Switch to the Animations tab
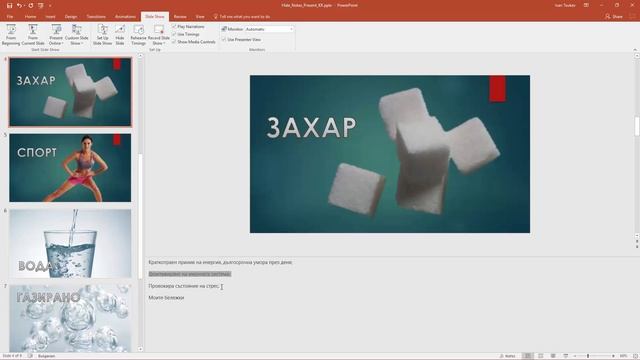640x360 pixels. [125, 17]
